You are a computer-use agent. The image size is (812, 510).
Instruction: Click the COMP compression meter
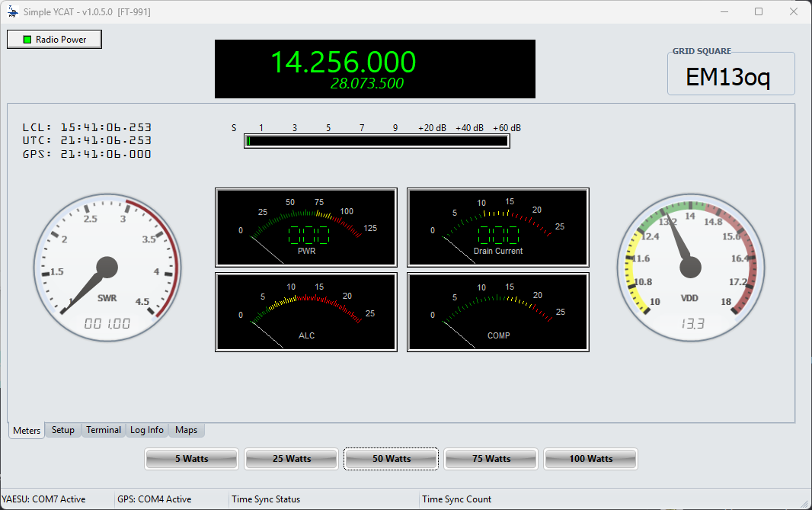(x=497, y=312)
